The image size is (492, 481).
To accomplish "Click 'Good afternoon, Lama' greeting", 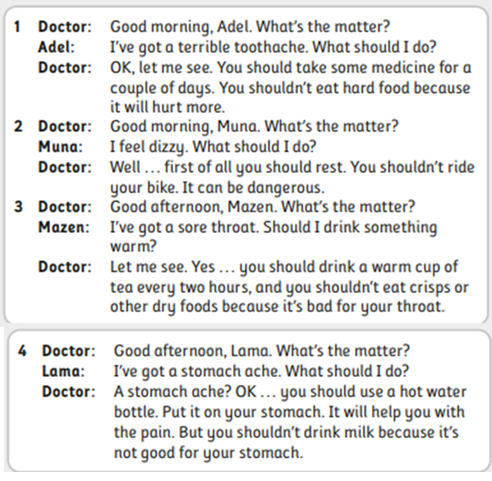I will 193,351.
